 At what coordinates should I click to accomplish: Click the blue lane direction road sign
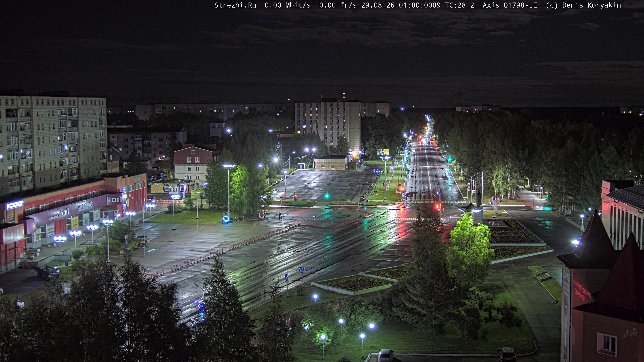pos(302,269)
